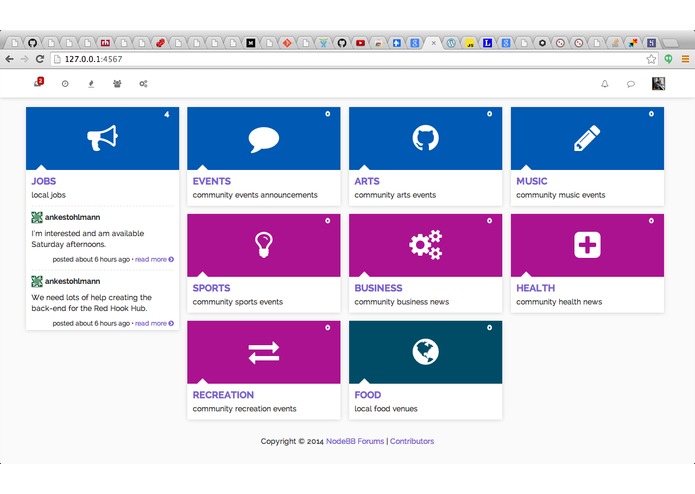Click the post count 4 on Jobs card
The height and width of the screenshot is (494, 695).
tap(167, 114)
